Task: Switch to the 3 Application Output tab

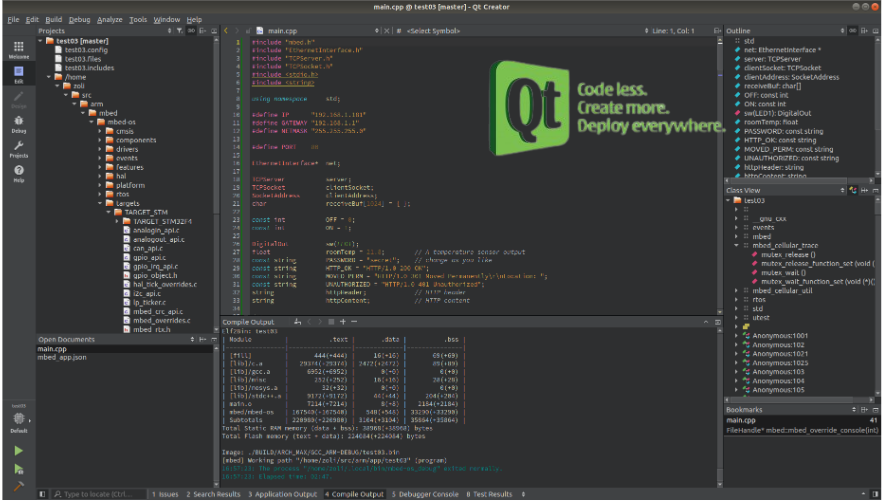Action: pos(283,494)
